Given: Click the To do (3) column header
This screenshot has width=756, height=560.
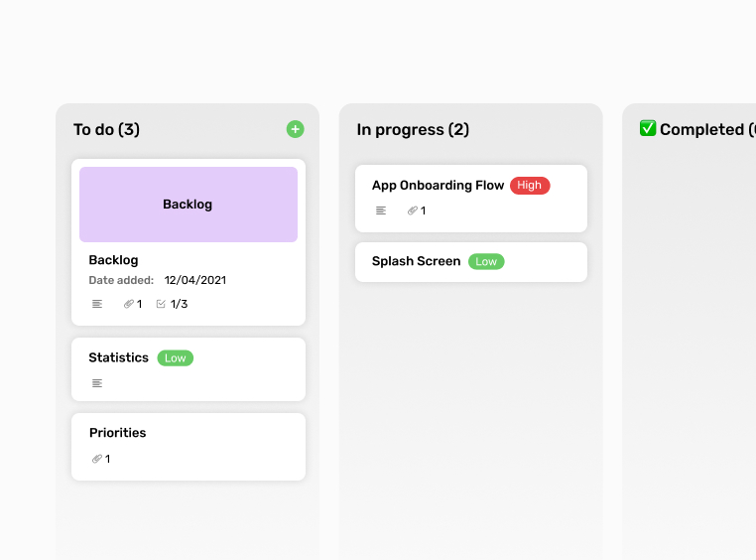Looking at the screenshot, I should [x=106, y=130].
